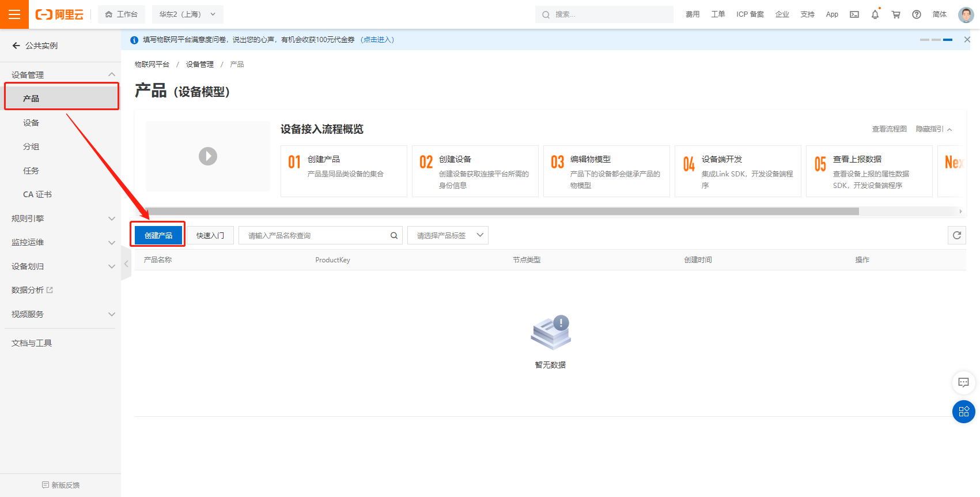Play the intro video thumbnail
The width and height of the screenshot is (980, 497).
coord(208,156)
